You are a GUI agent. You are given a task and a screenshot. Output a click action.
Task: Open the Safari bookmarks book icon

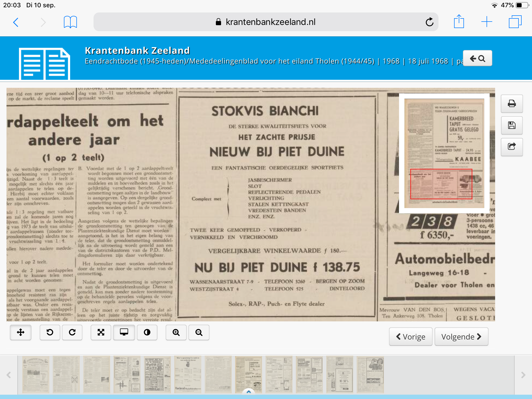(70, 22)
